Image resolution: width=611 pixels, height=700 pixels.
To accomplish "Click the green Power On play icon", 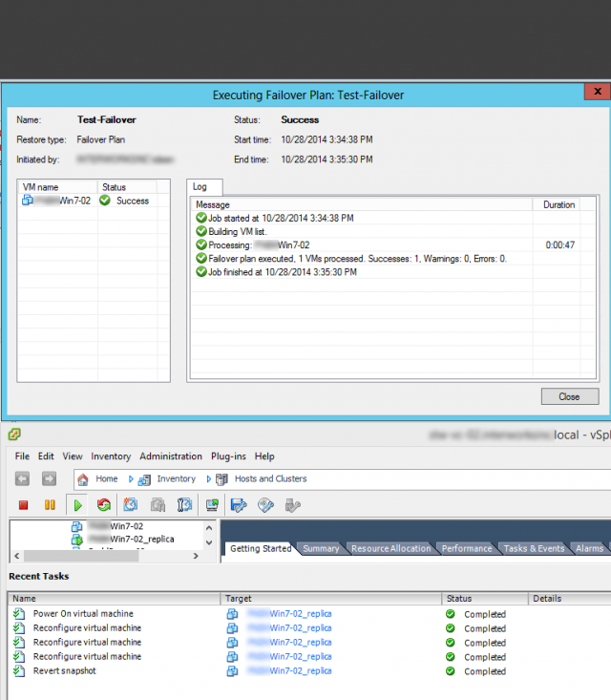I will click(x=78, y=505).
